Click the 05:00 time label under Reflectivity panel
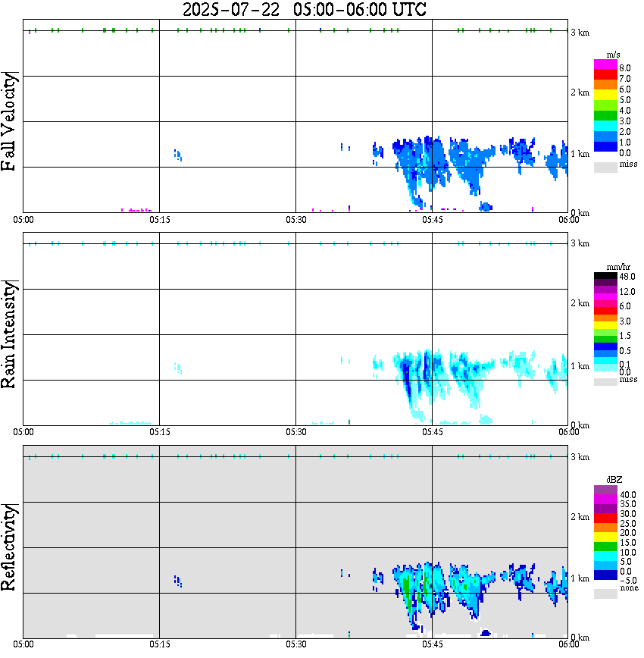The image size is (644, 658). pyautogui.click(x=23, y=644)
